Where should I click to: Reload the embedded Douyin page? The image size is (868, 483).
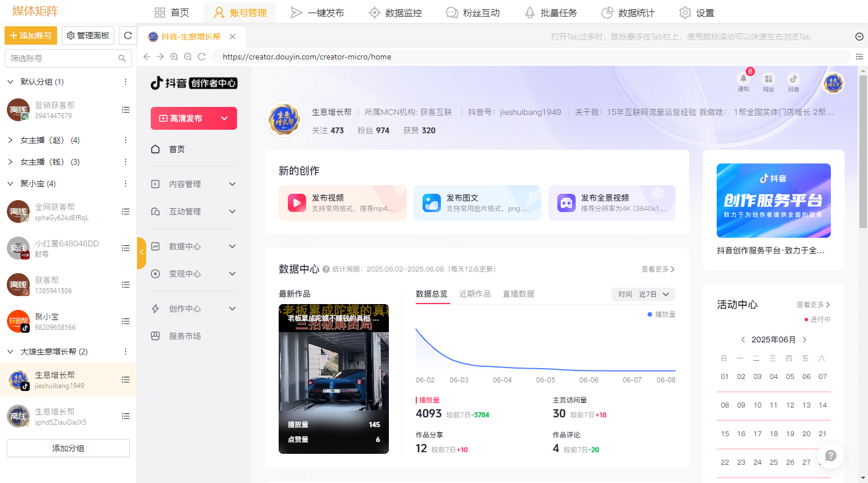[202, 57]
